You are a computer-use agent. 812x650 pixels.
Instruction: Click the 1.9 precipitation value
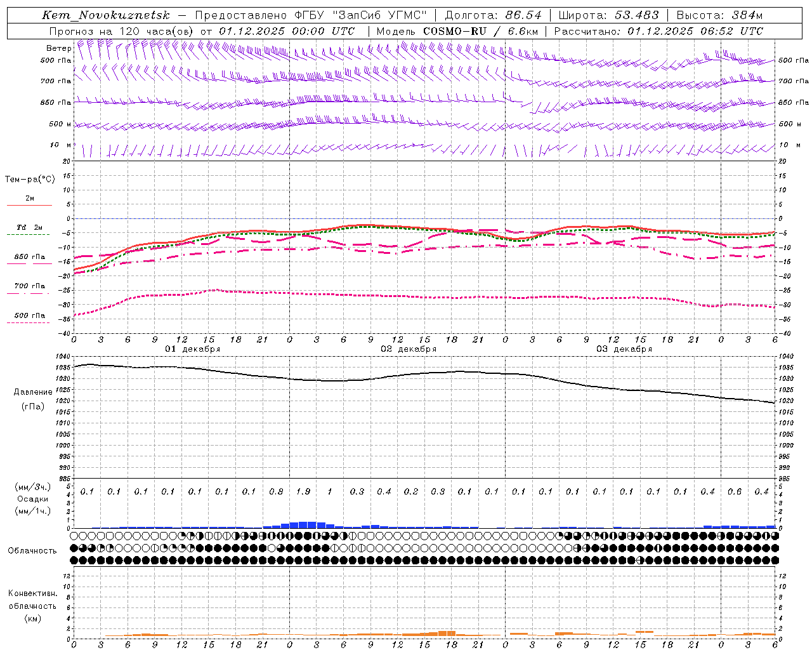click(x=303, y=491)
